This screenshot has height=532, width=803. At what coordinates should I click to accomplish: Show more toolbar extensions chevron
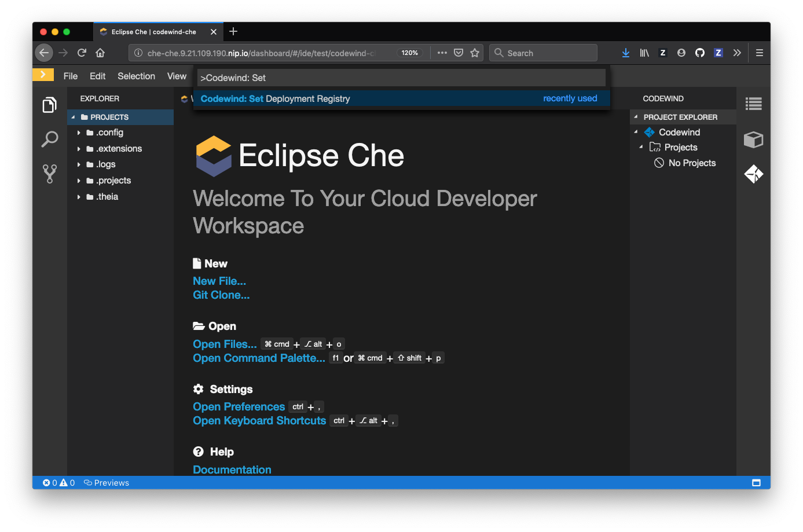737,53
